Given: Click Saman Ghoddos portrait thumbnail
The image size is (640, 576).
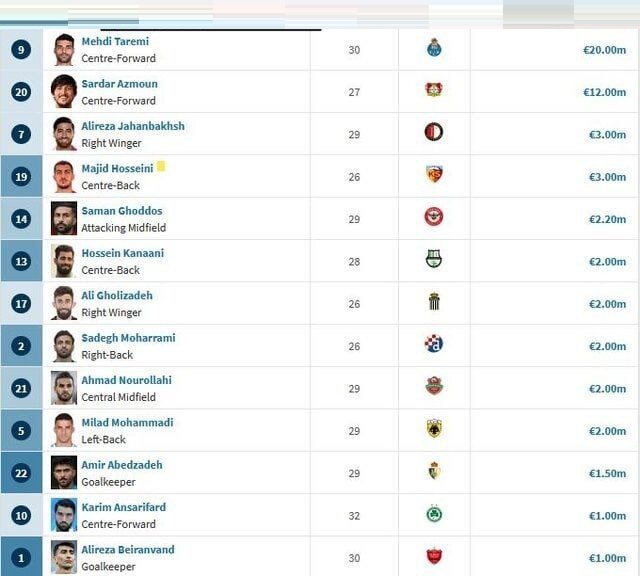Looking at the screenshot, I should click(64, 218).
